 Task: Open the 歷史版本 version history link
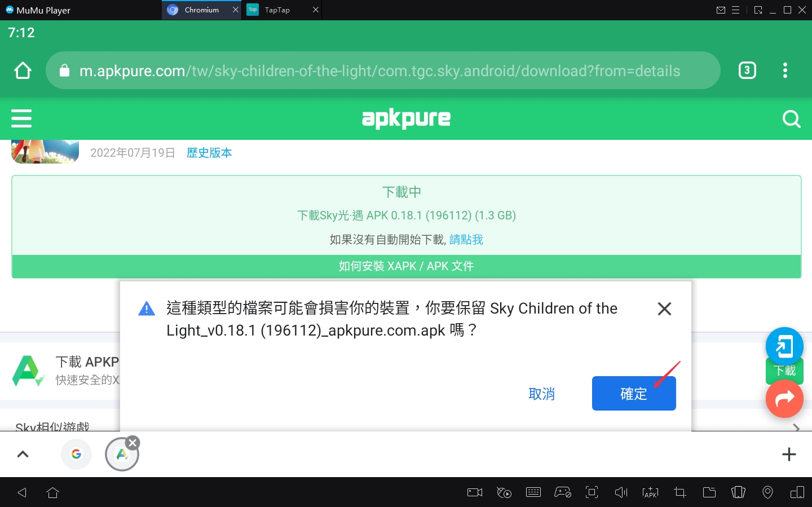click(x=209, y=153)
